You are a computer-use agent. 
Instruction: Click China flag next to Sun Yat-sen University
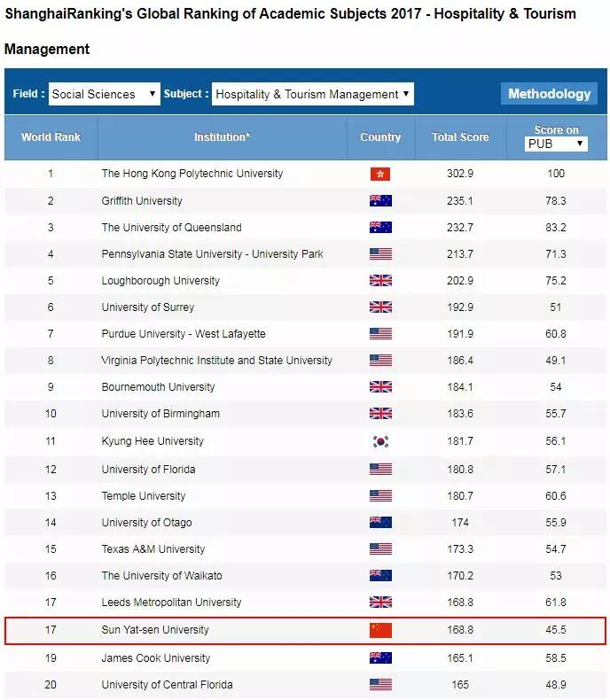(380, 630)
